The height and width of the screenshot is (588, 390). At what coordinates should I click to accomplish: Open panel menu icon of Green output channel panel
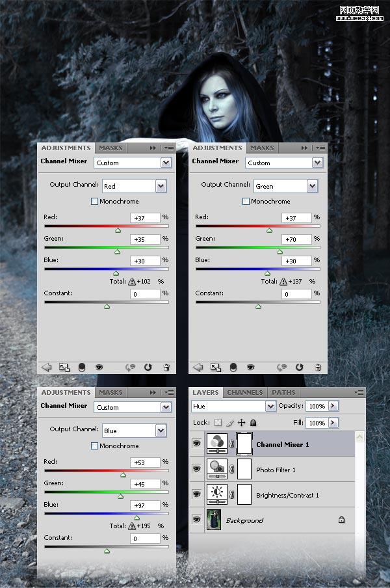tap(320, 148)
